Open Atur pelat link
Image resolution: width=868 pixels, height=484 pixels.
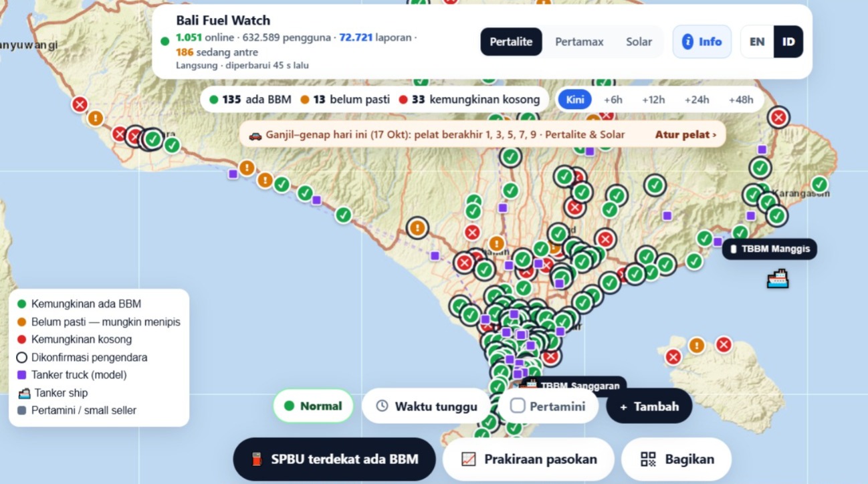point(685,134)
